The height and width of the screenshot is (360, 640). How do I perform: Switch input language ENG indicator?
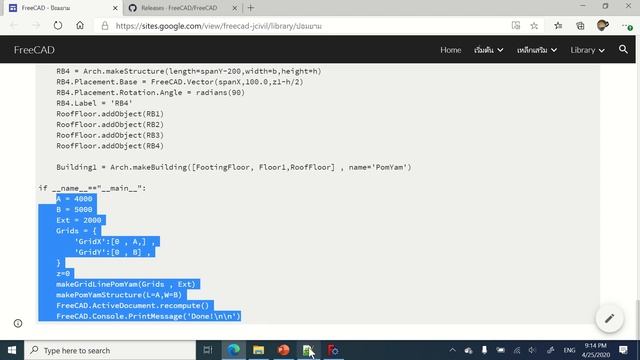569,350
